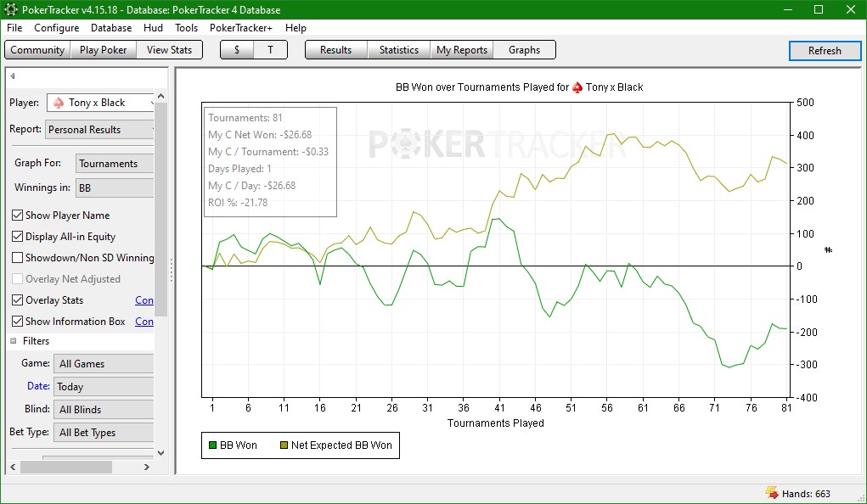Maximize the PokerTracker window
867x504 pixels.
coord(819,9)
